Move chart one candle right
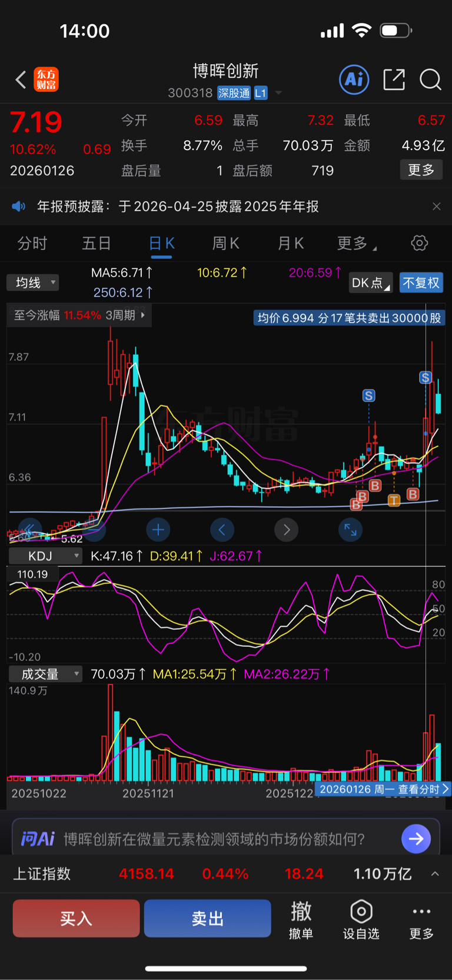This screenshot has width=452, height=980. point(286,530)
